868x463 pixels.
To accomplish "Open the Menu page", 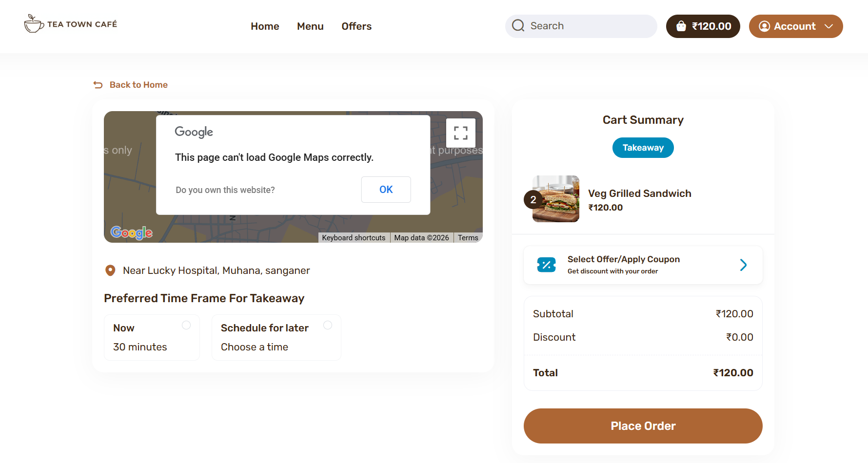I will click(310, 26).
